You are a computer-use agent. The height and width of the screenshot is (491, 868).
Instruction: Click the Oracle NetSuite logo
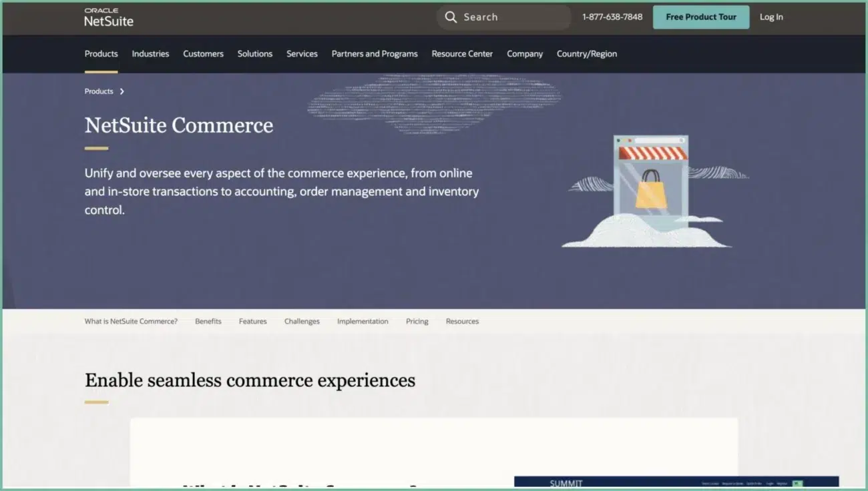pyautogui.click(x=107, y=17)
